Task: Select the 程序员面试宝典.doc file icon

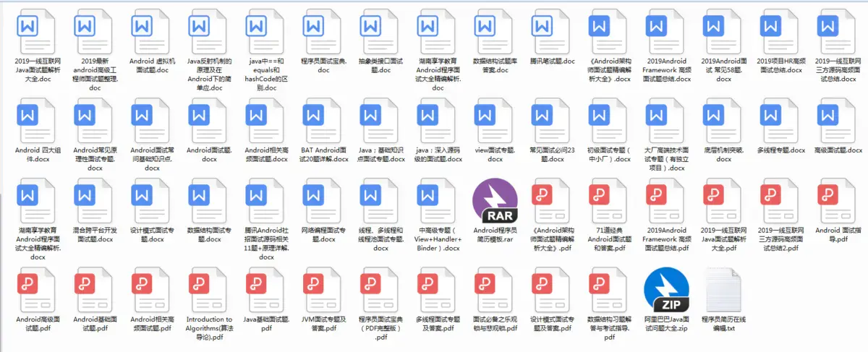Action: [323, 33]
